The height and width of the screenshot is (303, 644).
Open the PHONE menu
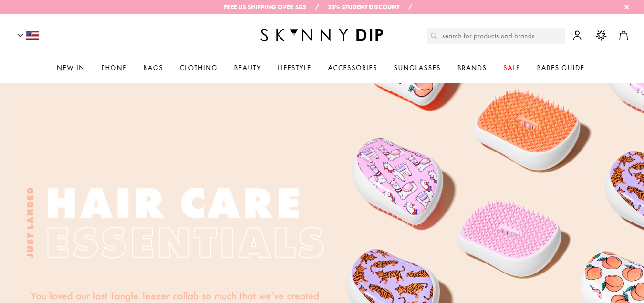tap(114, 68)
